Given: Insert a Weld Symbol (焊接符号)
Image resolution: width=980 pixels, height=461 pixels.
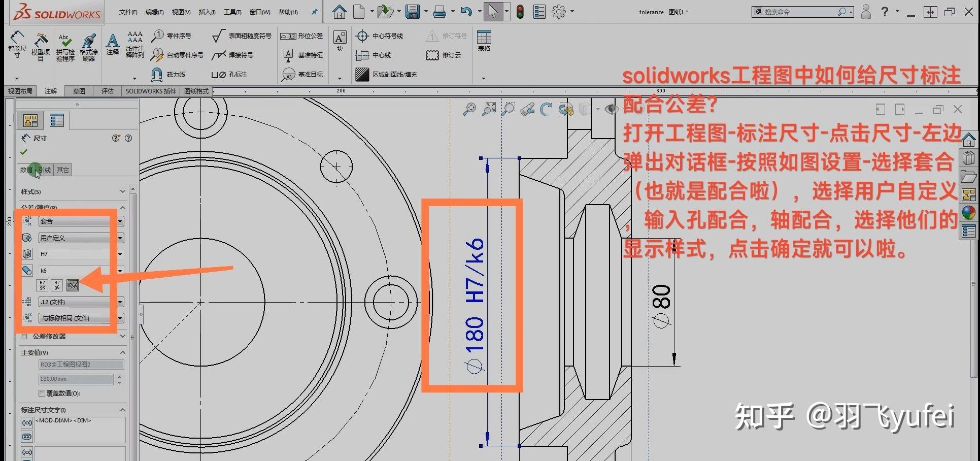Looking at the screenshot, I should 232,55.
